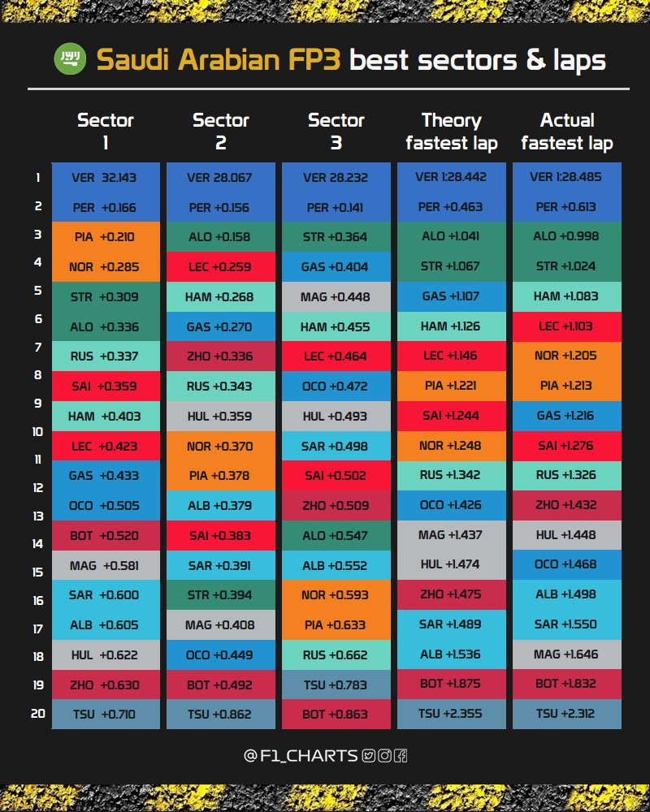650x812 pixels.
Task: Select the Saudi Arabian FP3 title text
Action: tap(218, 60)
